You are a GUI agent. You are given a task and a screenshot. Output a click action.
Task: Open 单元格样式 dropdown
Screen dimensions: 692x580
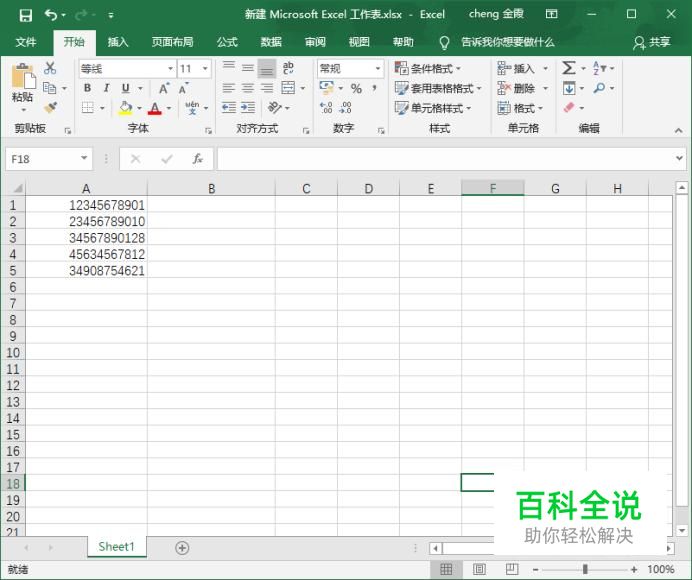(x=432, y=108)
